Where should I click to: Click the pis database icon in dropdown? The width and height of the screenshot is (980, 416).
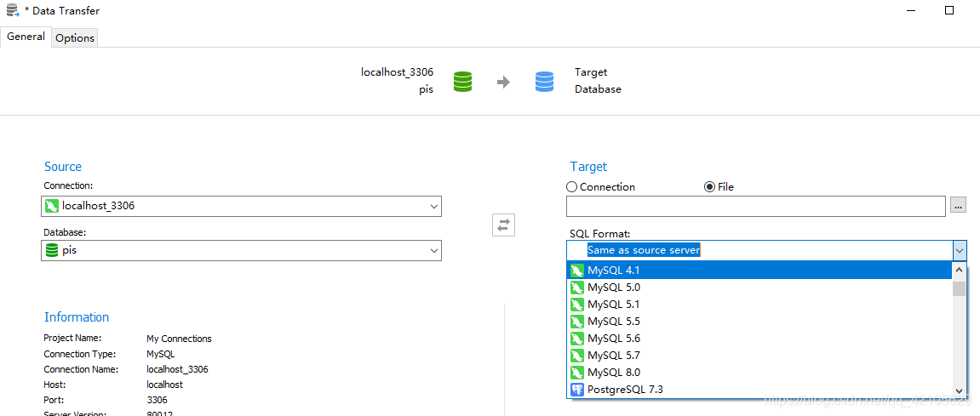pyautogui.click(x=52, y=250)
